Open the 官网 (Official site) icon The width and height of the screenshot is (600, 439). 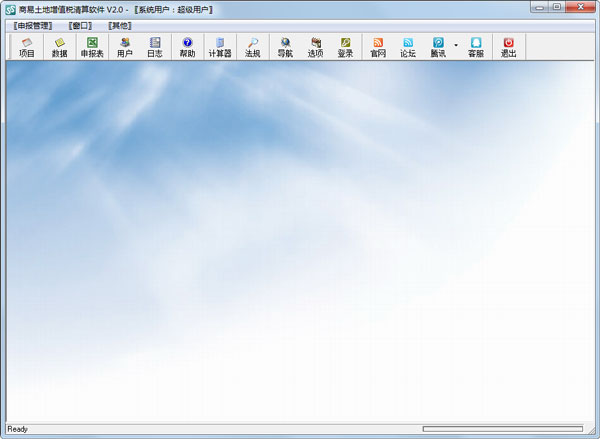pyautogui.click(x=378, y=47)
